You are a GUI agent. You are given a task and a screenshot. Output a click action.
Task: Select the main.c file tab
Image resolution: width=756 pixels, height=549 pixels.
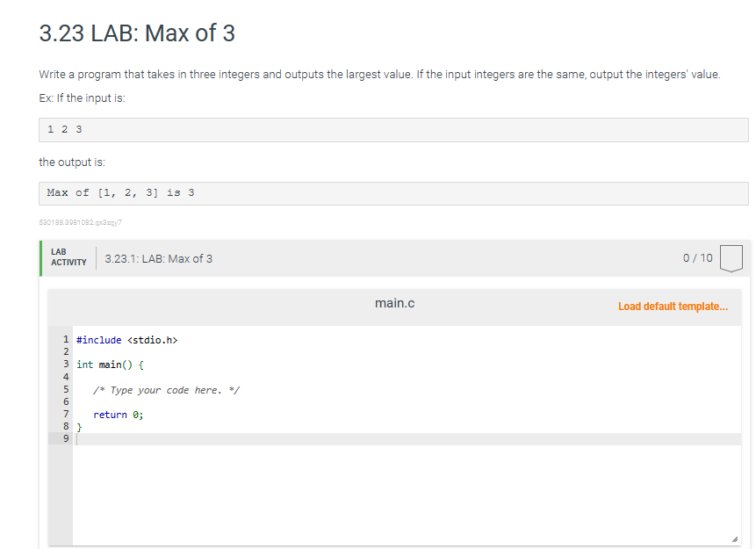[394, 302]
